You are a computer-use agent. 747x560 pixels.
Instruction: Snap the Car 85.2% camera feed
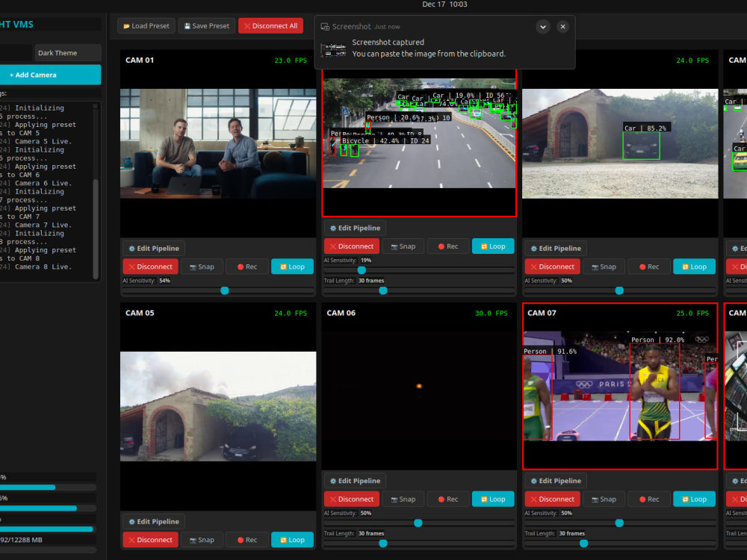point(604,267)
